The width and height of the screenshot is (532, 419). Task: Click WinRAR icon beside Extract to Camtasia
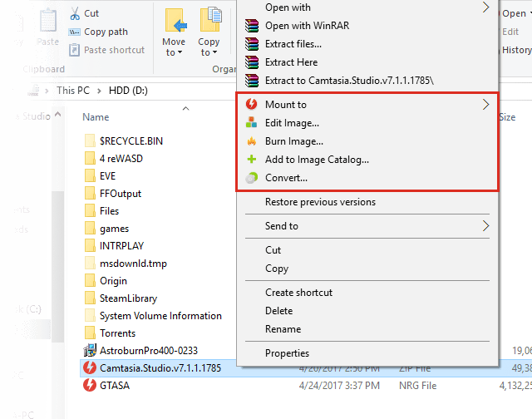click(252, 81)
